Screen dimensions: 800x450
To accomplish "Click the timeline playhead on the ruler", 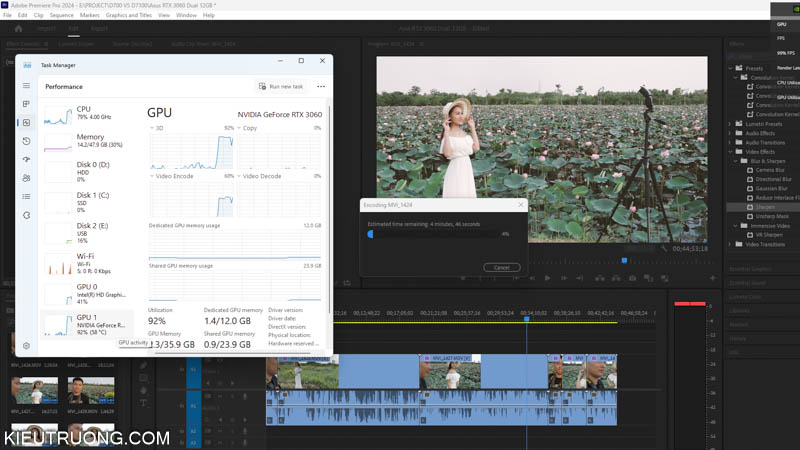I will [x=527, y=319].
